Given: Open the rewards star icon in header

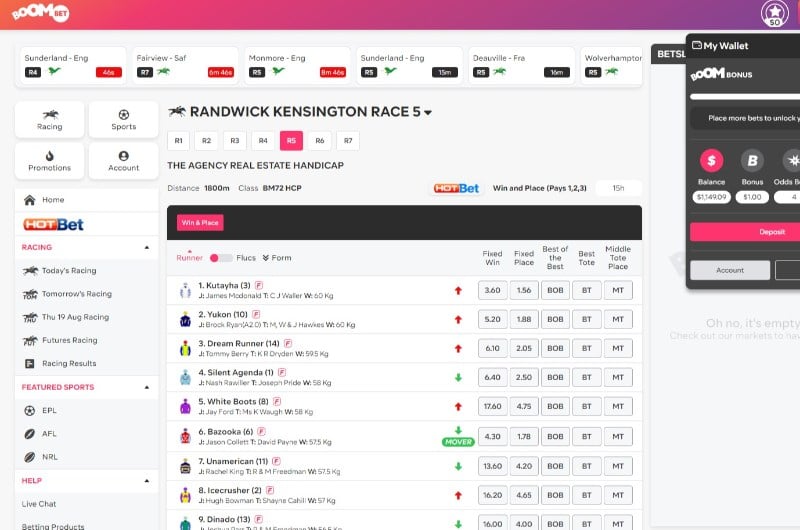Looking at the screenshot, I should pyautogui.click(x=774, y=14).
